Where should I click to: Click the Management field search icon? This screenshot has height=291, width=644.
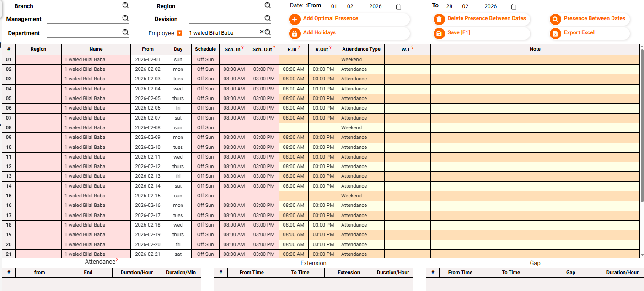[125, 18]
